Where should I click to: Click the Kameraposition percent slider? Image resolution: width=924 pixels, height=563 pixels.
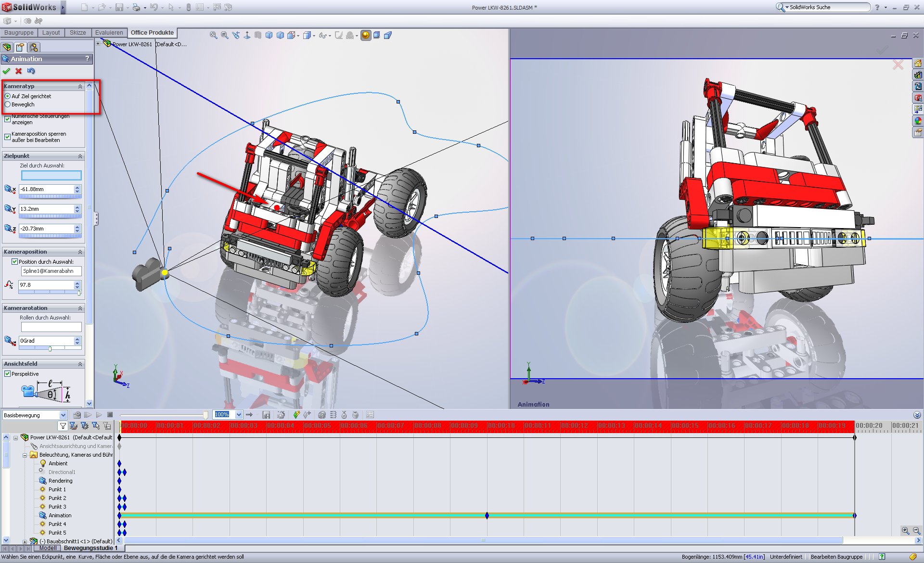(79, 293)
